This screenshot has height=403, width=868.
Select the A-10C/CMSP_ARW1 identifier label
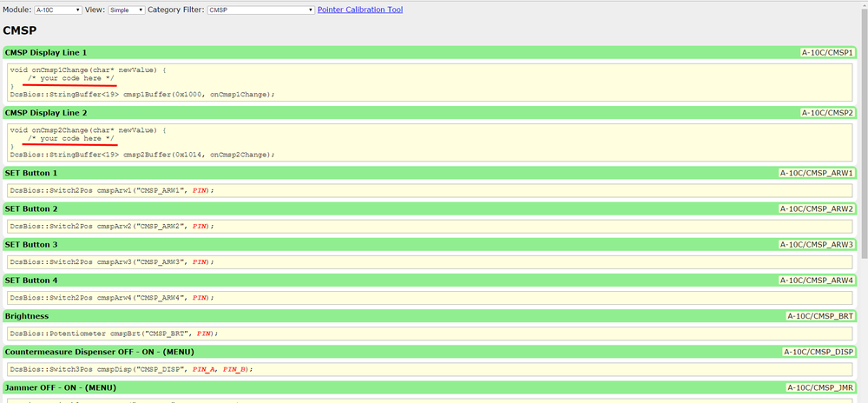point(817,173)
